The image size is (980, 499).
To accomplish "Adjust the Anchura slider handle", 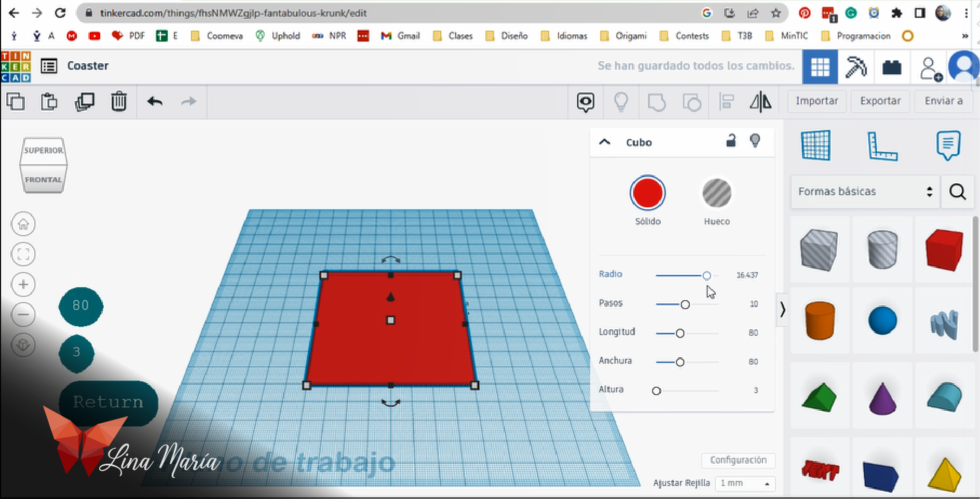I will point(680,362).
